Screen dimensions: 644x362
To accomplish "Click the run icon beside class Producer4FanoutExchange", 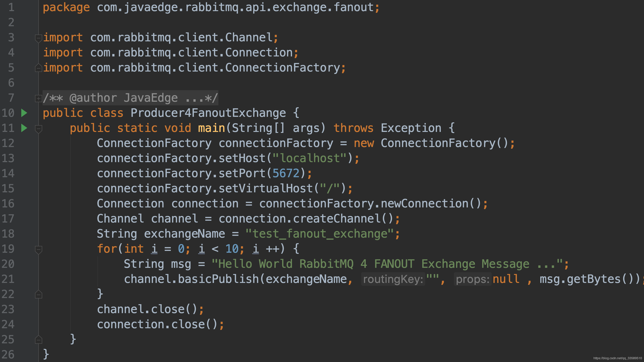I will click(x=24, y=113).
